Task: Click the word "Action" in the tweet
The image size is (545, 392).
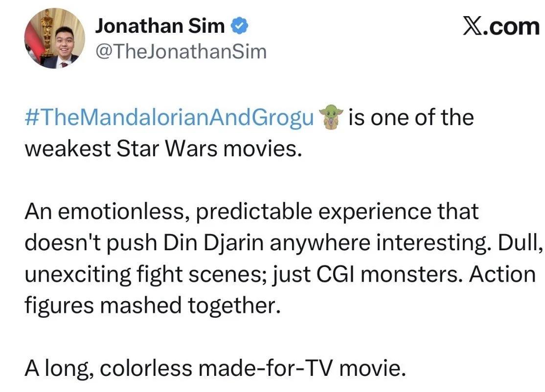Action: [x=502, y=274]
